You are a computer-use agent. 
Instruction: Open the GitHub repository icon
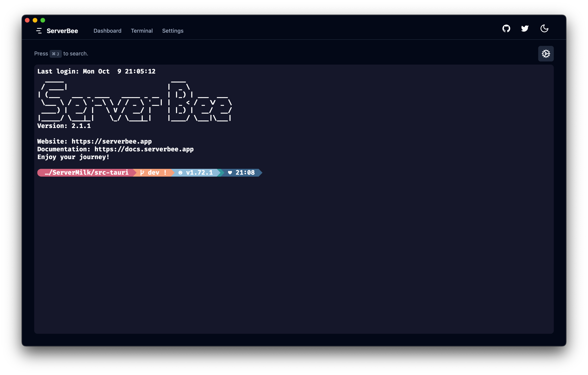(x=506, y=29)
